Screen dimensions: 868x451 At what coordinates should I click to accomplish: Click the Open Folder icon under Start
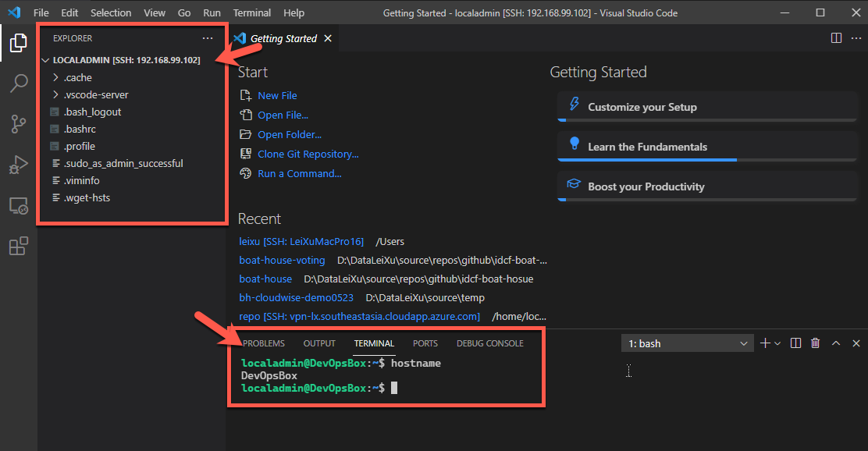click(x=245, y=134)
